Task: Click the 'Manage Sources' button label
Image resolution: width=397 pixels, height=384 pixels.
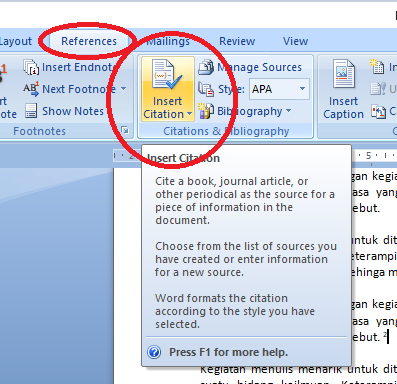Action: click(259, 67)
